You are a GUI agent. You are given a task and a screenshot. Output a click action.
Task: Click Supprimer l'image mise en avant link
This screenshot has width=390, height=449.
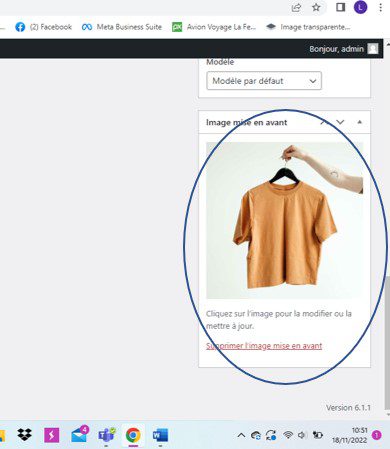pyautogui.click(x=264, y=346)
